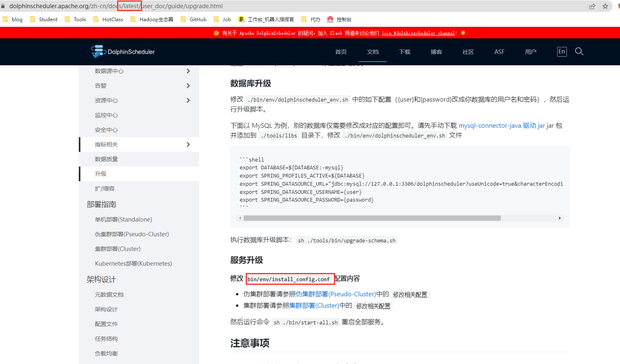Bookmark this page with the star icon
The width and height of the screenshot is (620, 364).
click(x=605, y=6)
